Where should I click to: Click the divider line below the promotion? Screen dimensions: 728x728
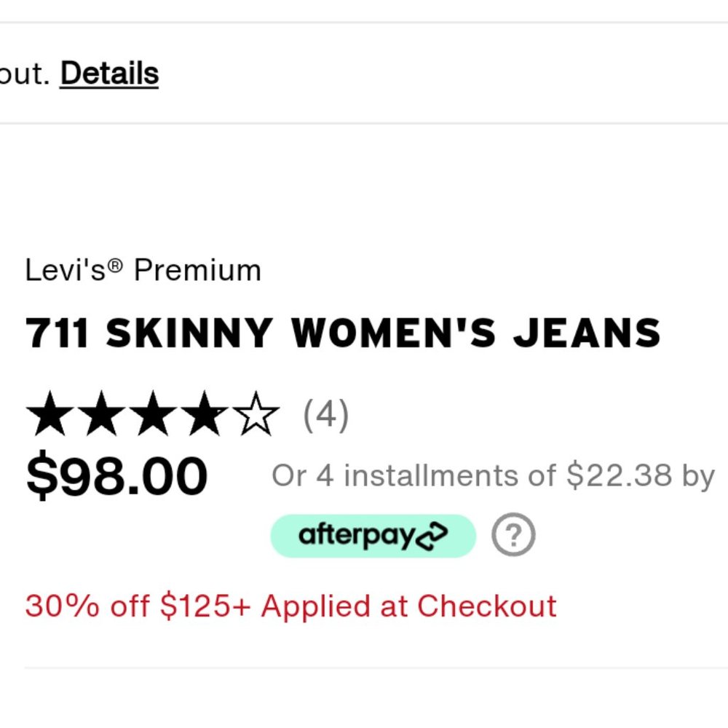(x=364, y=665)
